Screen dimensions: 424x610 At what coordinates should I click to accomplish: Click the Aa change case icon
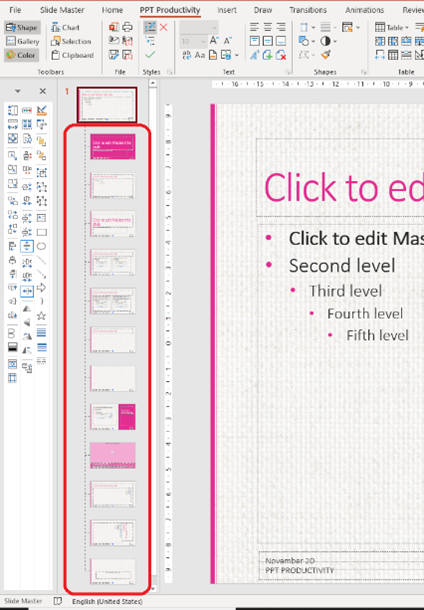point(200,55)
